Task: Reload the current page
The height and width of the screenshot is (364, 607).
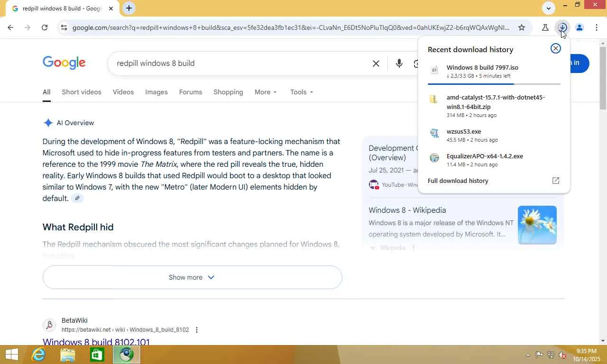Action: (45, 27)
